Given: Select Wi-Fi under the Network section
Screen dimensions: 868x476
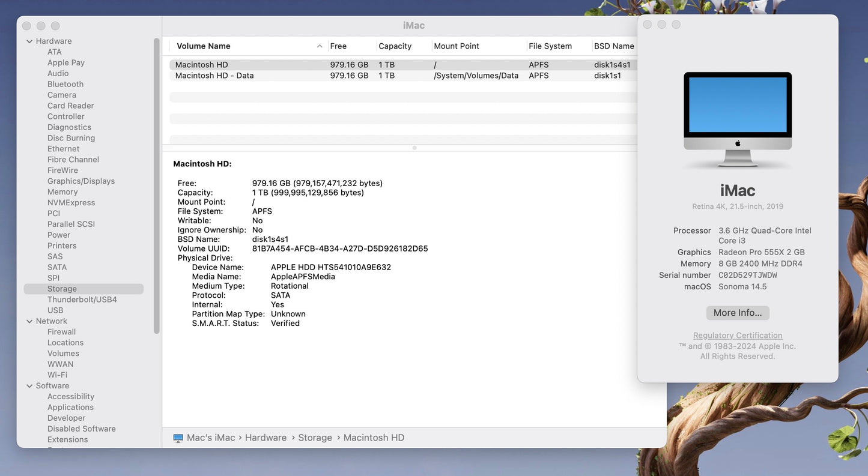Looking at the screenshot, I should tap(57, 375).
